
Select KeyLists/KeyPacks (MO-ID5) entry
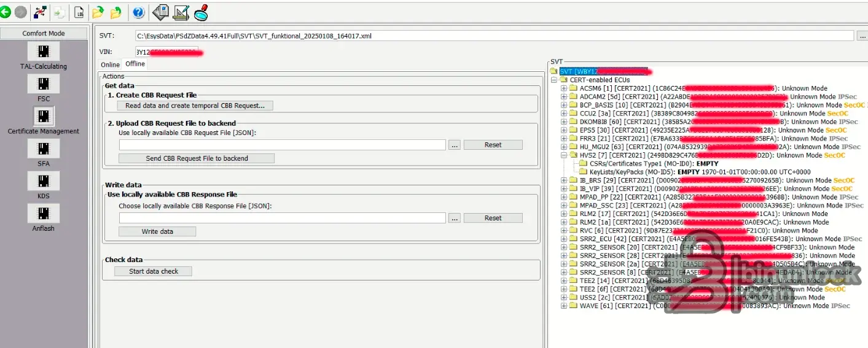coord(695,172)
